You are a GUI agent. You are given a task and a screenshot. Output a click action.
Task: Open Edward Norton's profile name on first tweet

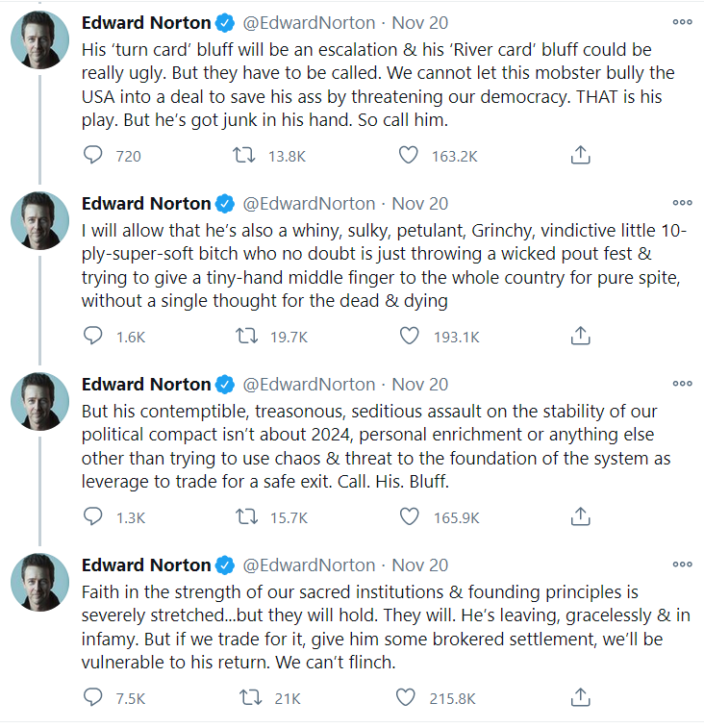(146, 22)
